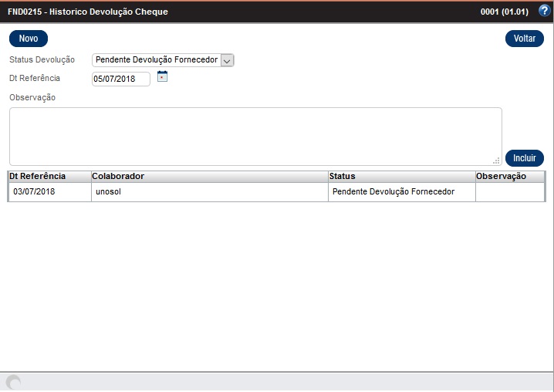Select Pendente Devolução Fornecedor cell in table
Viewport: 554px width, 392px height.
394,191
